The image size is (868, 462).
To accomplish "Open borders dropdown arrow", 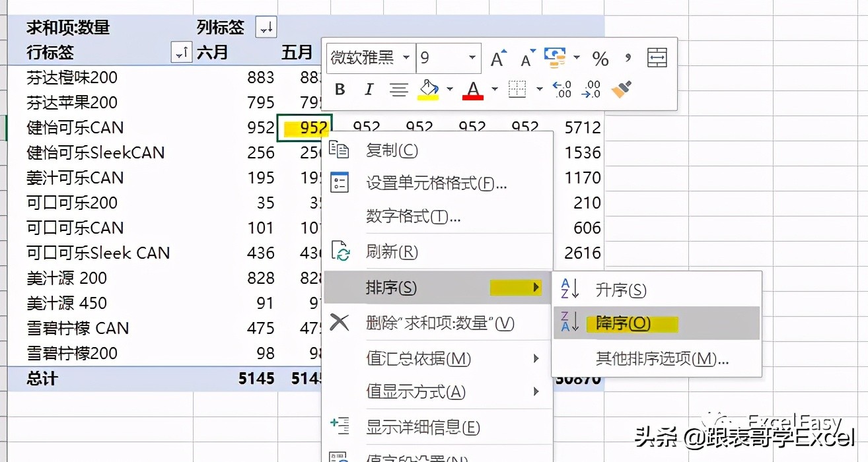I will point(539,89).
